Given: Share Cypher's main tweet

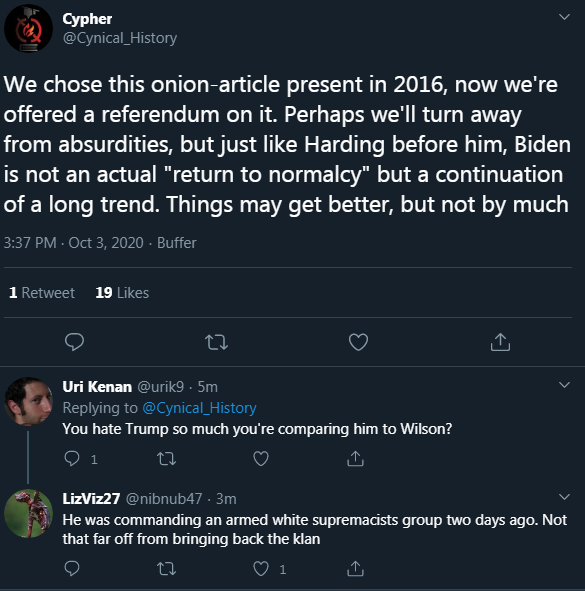Looking at the screenshot, I should click(500, 342).
